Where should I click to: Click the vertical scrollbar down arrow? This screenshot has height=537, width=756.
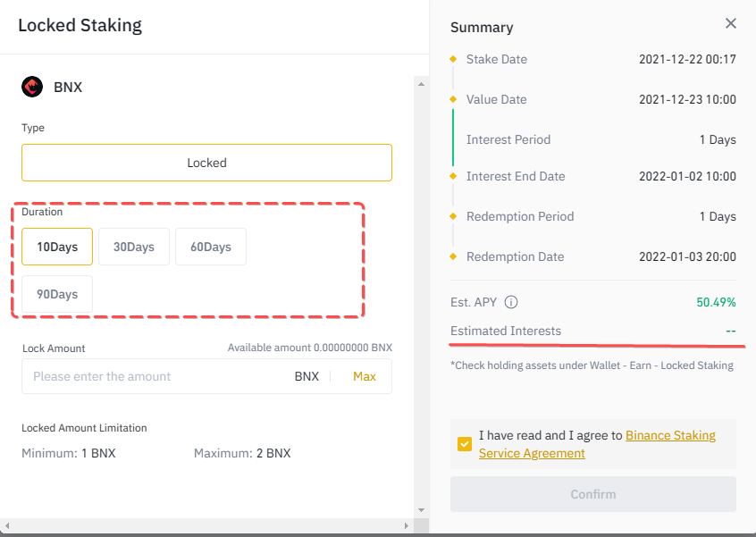point(422,510)
